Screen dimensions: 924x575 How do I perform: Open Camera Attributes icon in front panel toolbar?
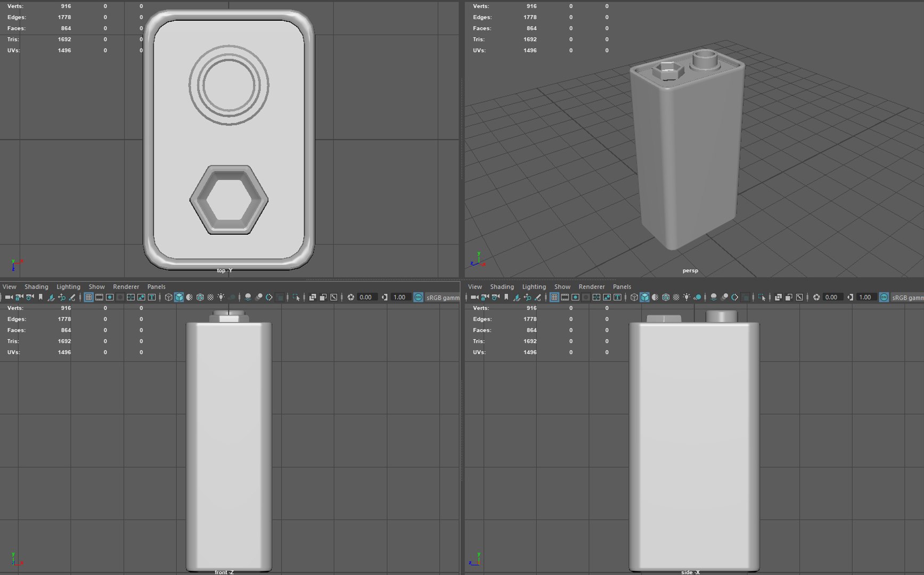(x=30, y=297)
